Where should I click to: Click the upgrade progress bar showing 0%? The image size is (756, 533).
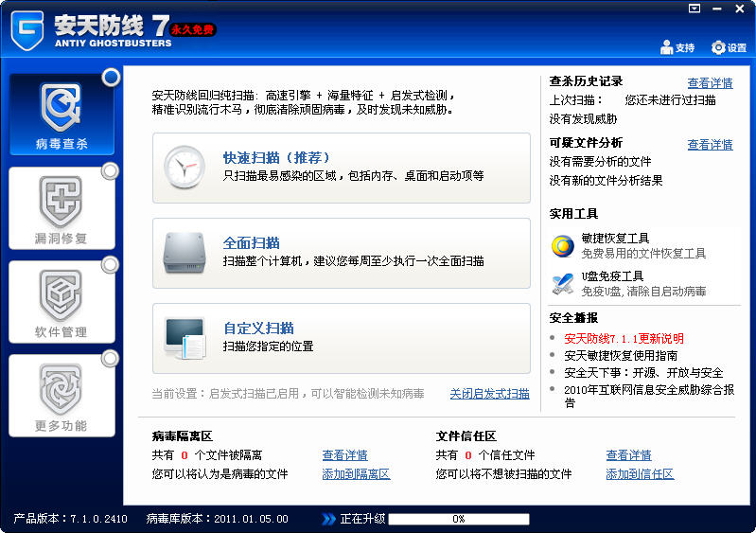point(459,519)
